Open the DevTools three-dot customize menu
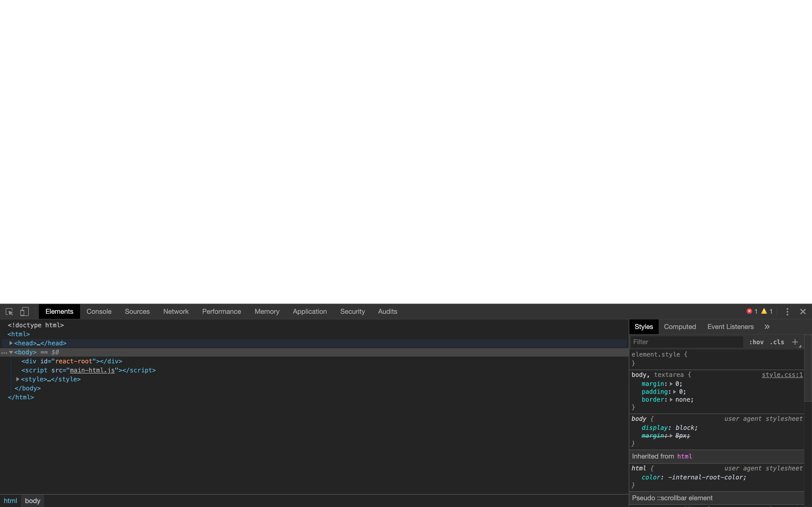This screenshot has height=507, width=812. [787, 312]
